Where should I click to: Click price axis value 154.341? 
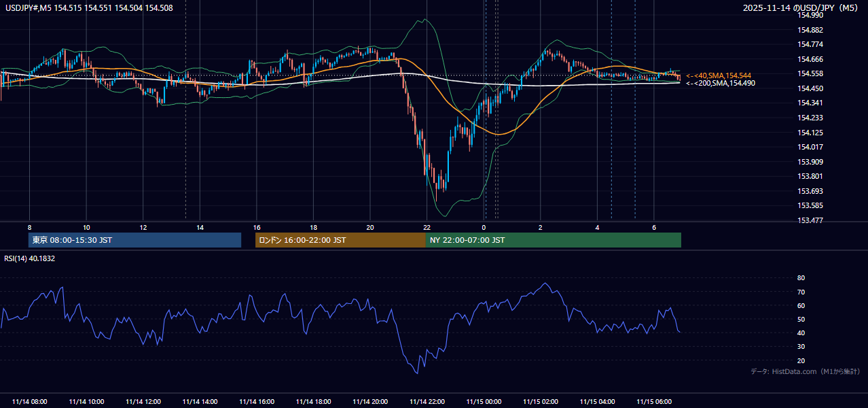(x=810, y=103)
